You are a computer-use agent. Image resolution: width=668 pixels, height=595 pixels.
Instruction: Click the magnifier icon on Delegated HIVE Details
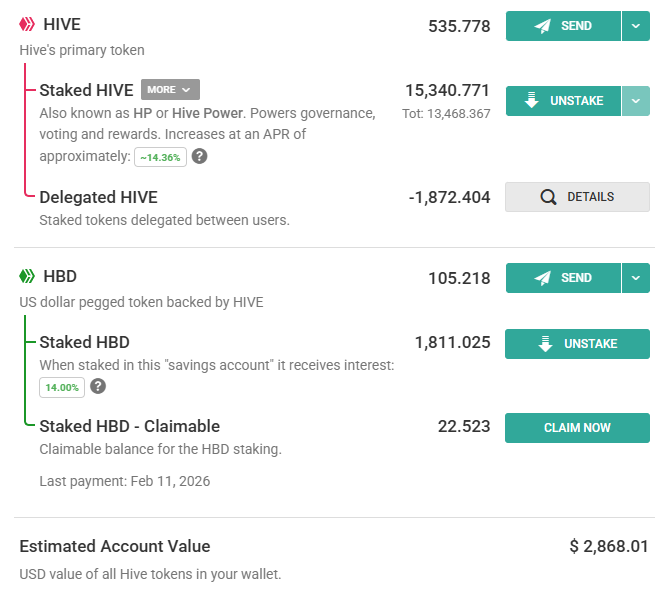click(548, 197)
